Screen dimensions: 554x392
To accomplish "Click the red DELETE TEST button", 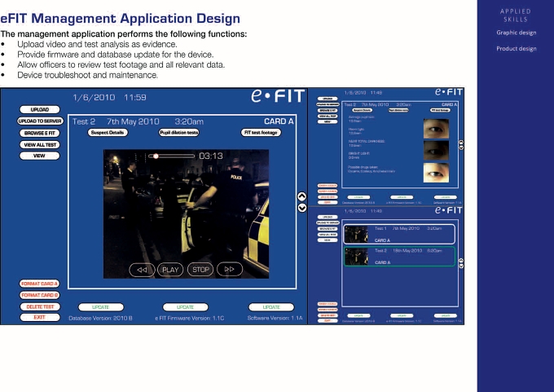I will point(40,306).
